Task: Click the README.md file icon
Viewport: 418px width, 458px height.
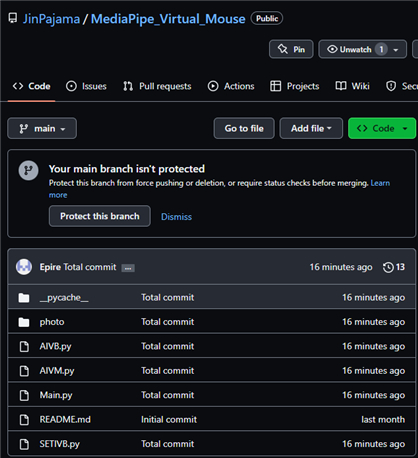Action: pyautogui.click(x=24, y=420)
